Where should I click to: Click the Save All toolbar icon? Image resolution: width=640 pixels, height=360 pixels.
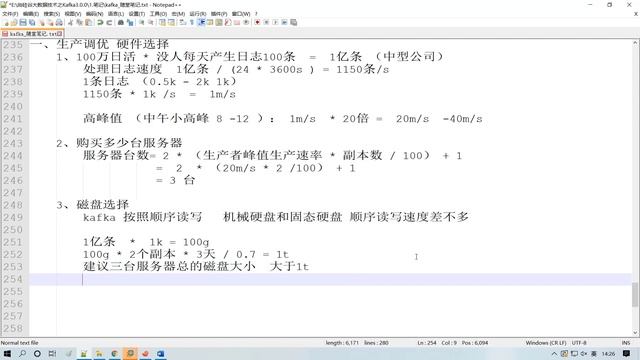[x=32, y=22]
